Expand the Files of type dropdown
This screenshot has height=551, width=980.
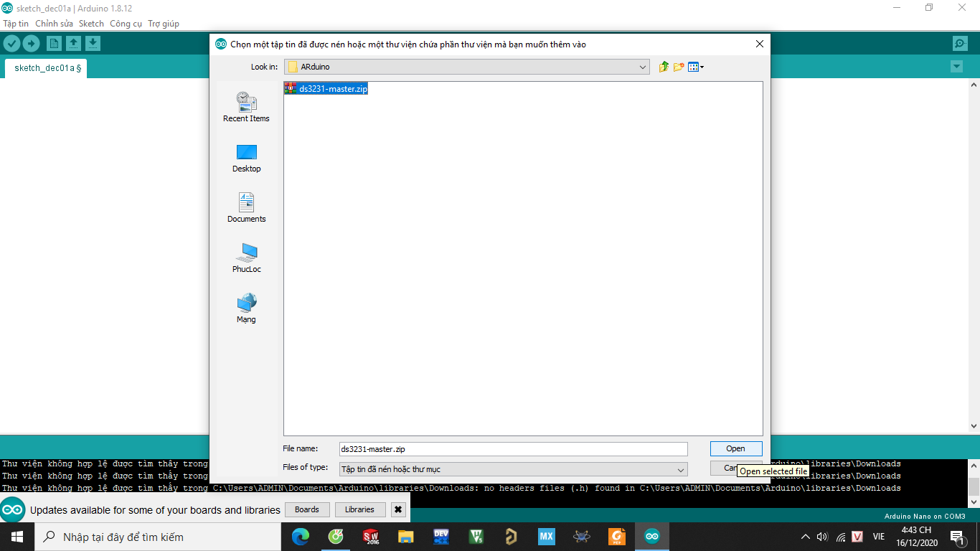coord(681,469)
